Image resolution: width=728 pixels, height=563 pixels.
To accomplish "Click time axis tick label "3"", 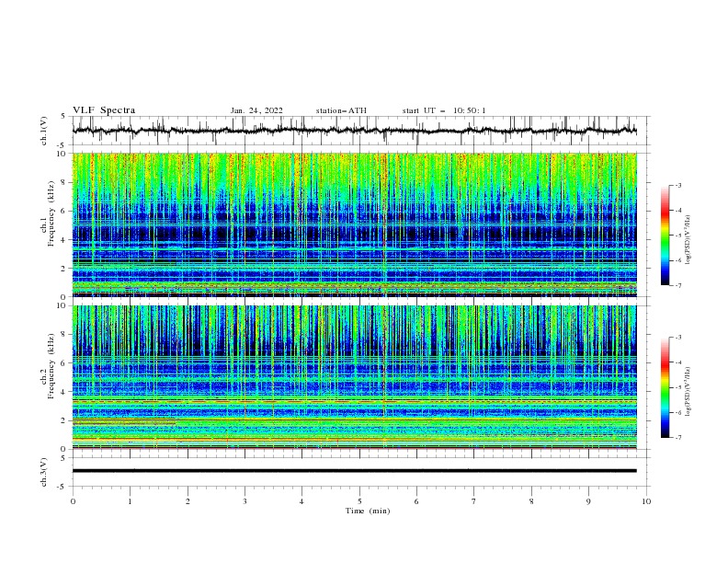I will point(245,501).
